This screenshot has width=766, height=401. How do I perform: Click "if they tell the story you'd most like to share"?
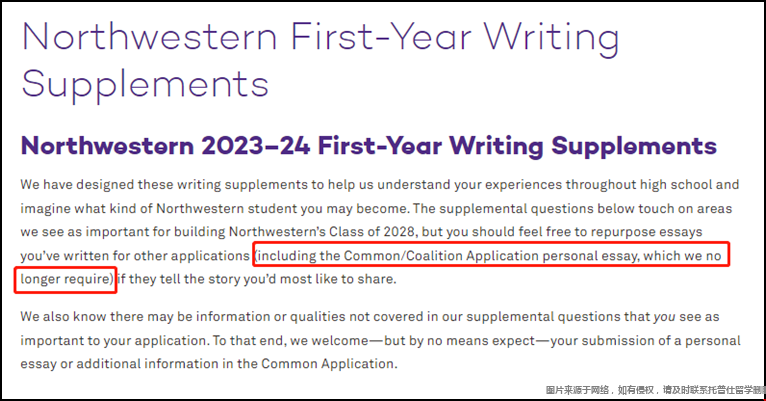256,279
